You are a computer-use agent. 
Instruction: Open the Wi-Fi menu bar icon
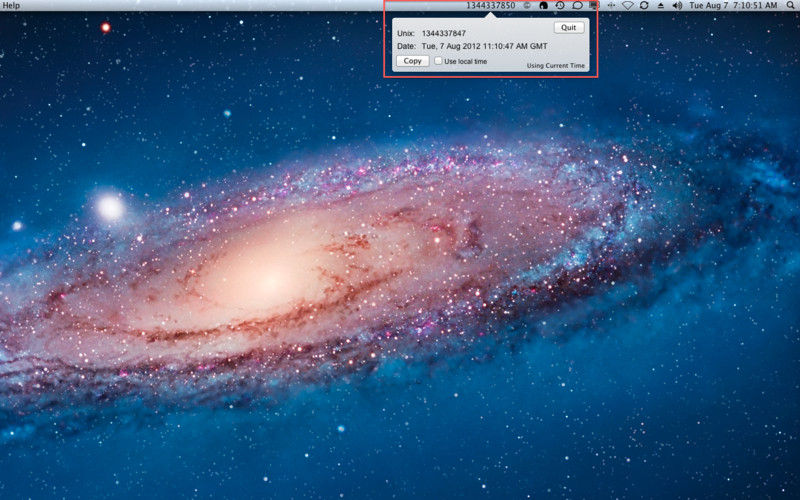coord(628,5)
